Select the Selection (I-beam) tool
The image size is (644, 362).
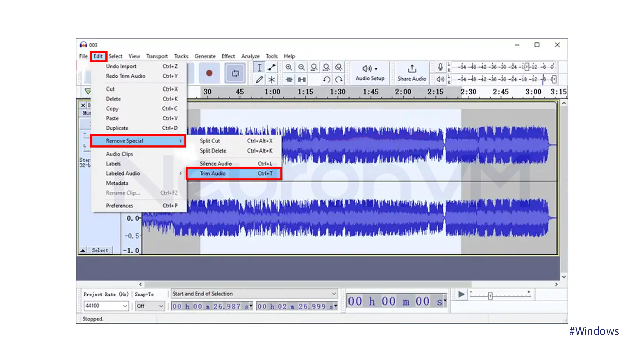(x=259, y=67)
